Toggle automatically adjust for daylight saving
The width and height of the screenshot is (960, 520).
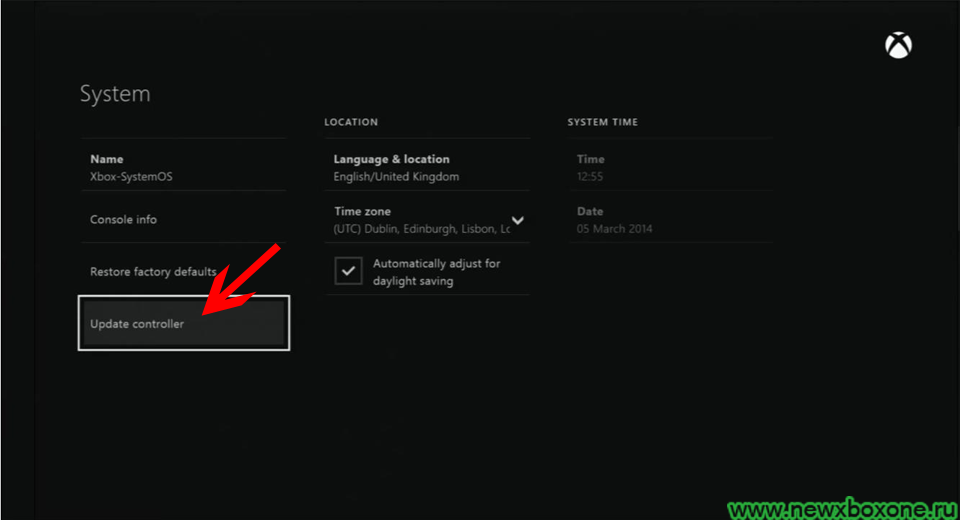tap(348, 271)
